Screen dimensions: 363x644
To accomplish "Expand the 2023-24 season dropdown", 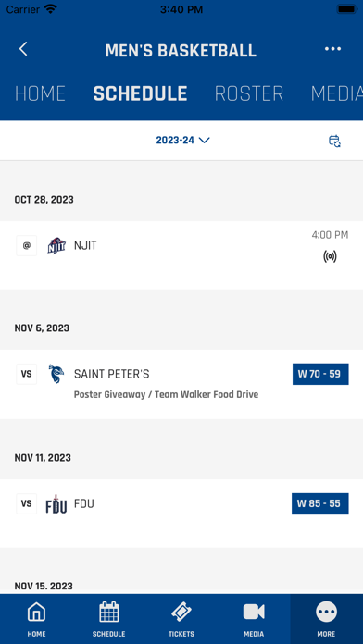I will [x=183, y=140].
